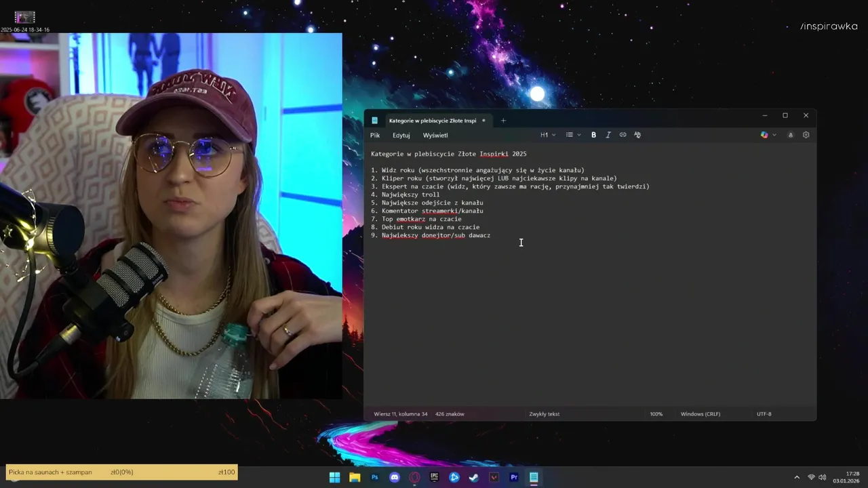Click the video thumbnail icon above the timestamp
This screenshot has width=868, height=488.
tap(25, 17)
